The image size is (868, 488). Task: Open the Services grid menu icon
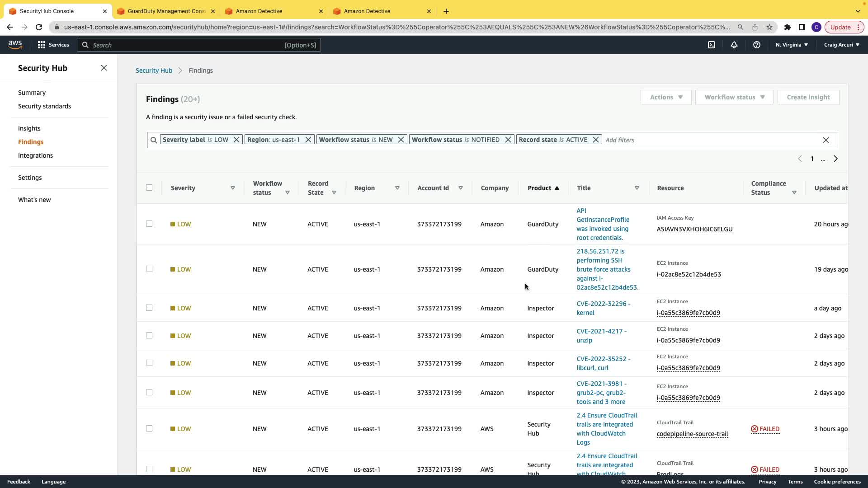42,45
